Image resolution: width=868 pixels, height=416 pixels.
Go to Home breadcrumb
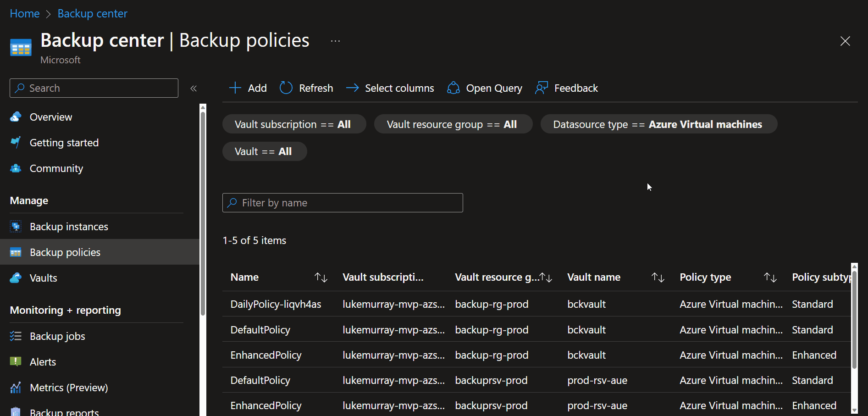click(25, 14)
